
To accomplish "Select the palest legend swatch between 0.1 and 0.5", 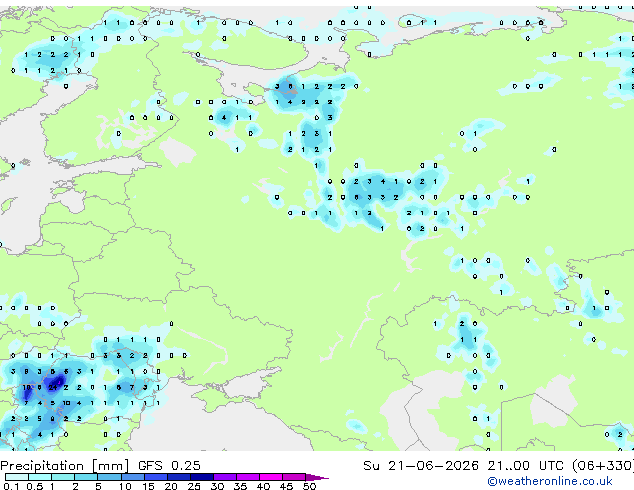I will click(x=17, y=477).
